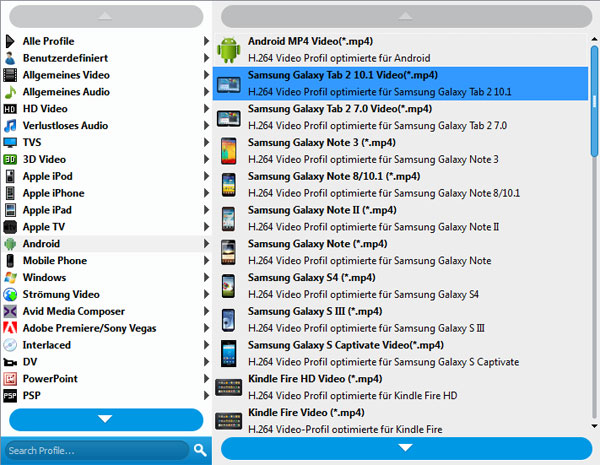
Task: Click the gray up arrow above profile list
Action: pyautogui.click(x=406, y=16)
